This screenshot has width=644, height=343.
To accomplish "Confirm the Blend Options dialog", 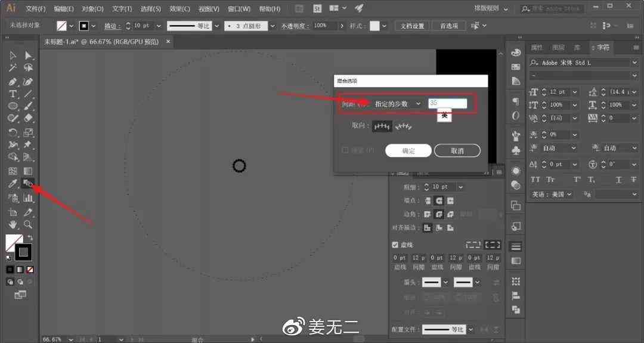I will 408,151.
